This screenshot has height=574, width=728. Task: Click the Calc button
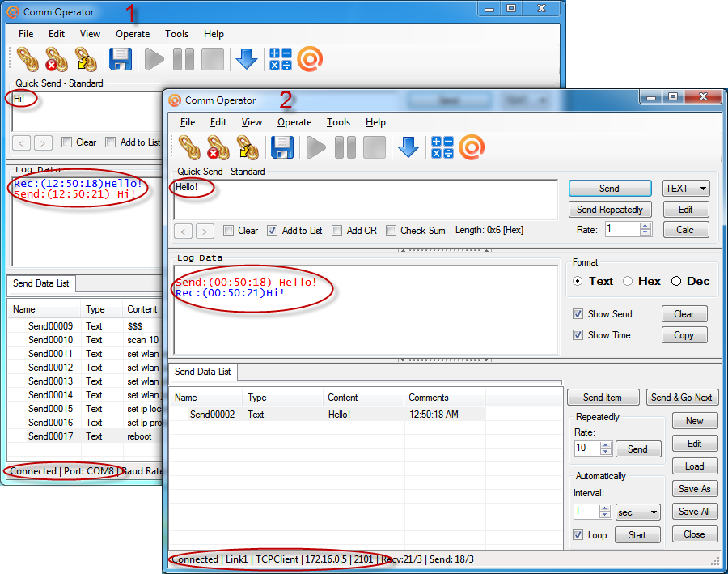coord(686,230)
